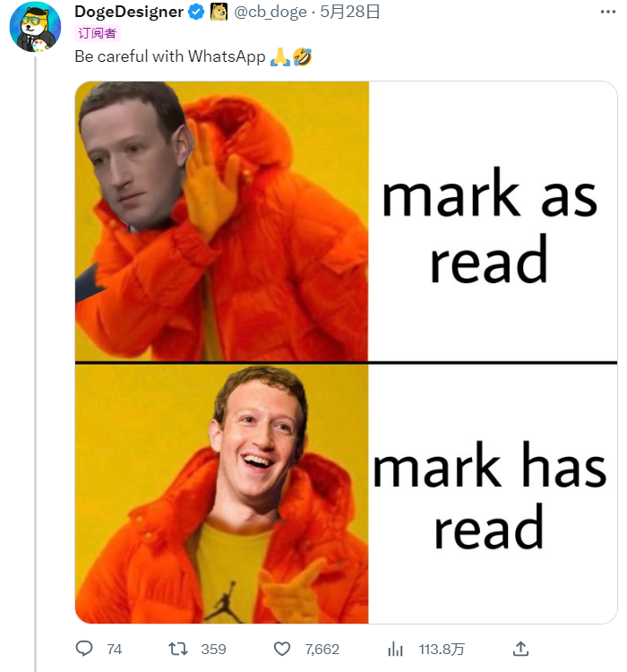Viewport: 627px width, 672px height.
Task: Open the view analytics bar-chart icon
Action: click(395, 650)
